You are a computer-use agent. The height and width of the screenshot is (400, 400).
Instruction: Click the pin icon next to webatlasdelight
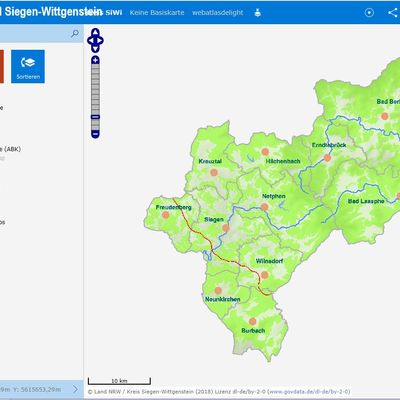coord(257,13)
